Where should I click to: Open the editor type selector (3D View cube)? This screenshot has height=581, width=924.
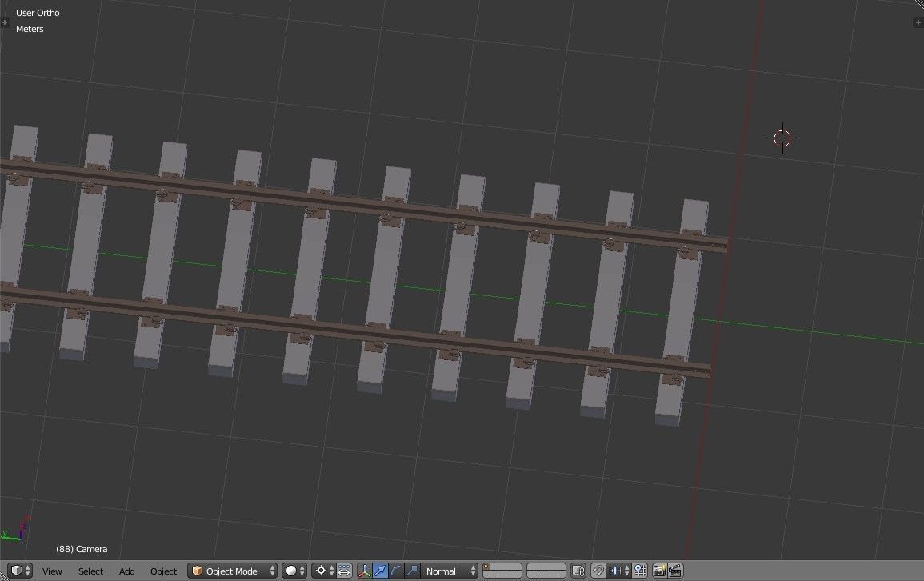coord(20,571)
